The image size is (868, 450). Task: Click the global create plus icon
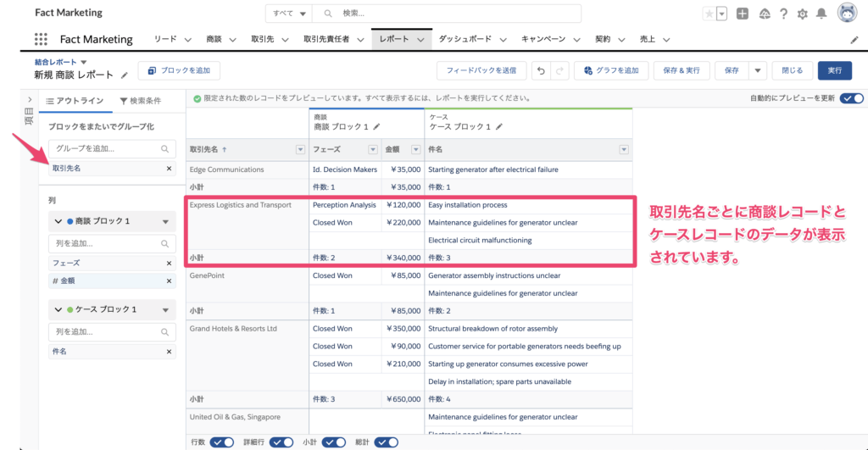click(743, 14)
